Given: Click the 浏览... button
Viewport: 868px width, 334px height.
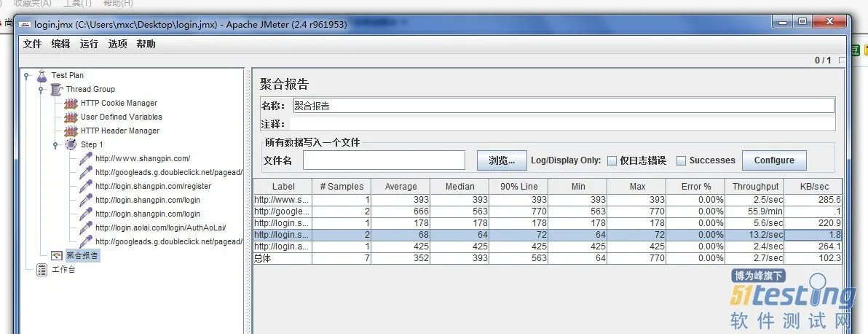Looking at the screenshot, I should (501, 160).
